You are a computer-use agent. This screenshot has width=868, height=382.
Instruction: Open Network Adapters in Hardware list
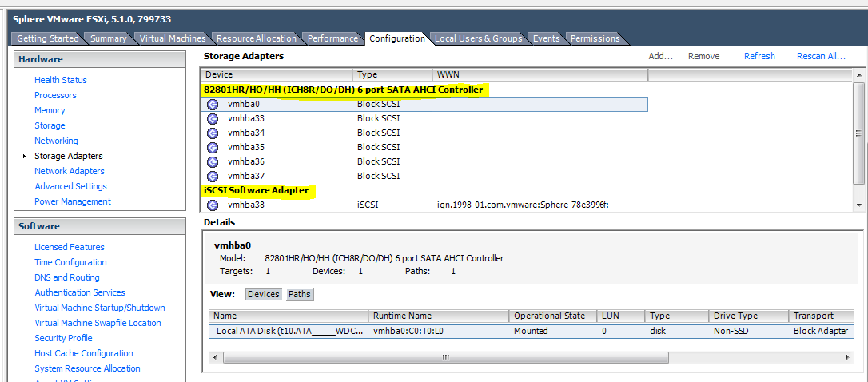[x=70, y=171]
